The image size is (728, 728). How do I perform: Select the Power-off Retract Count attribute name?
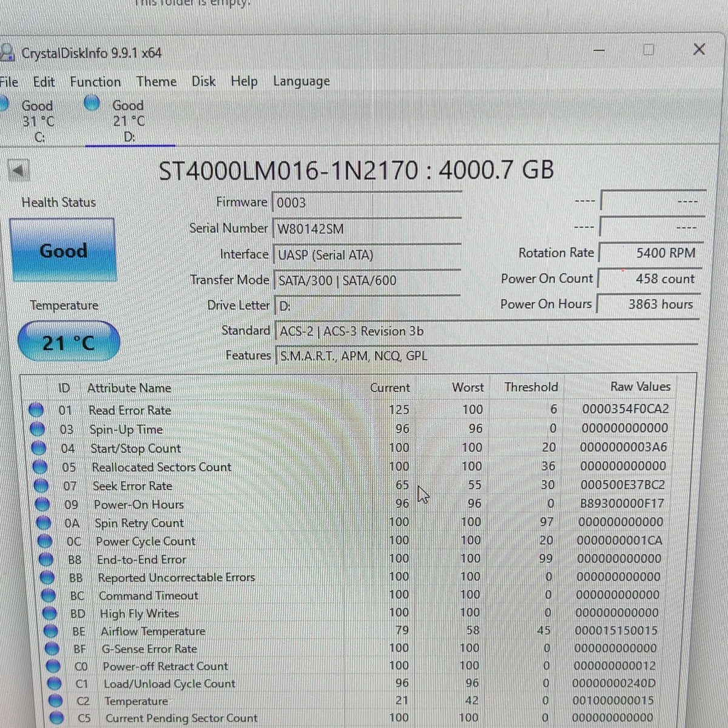pyautogui.click(x=165, y=666)
